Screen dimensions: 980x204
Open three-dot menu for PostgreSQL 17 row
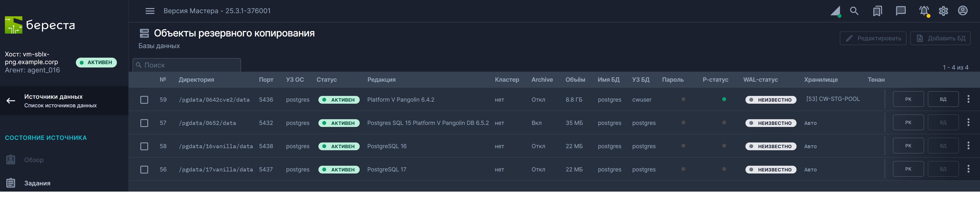coord(968,169)
